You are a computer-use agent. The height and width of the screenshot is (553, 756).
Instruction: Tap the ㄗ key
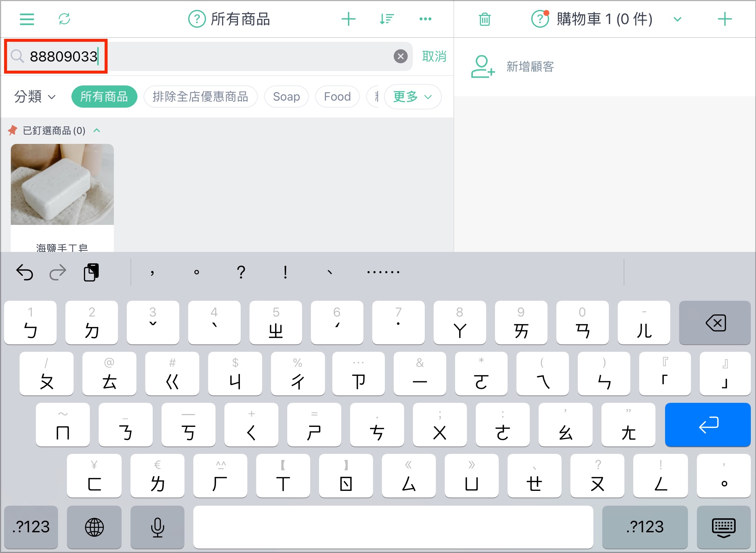click(359, 374)
